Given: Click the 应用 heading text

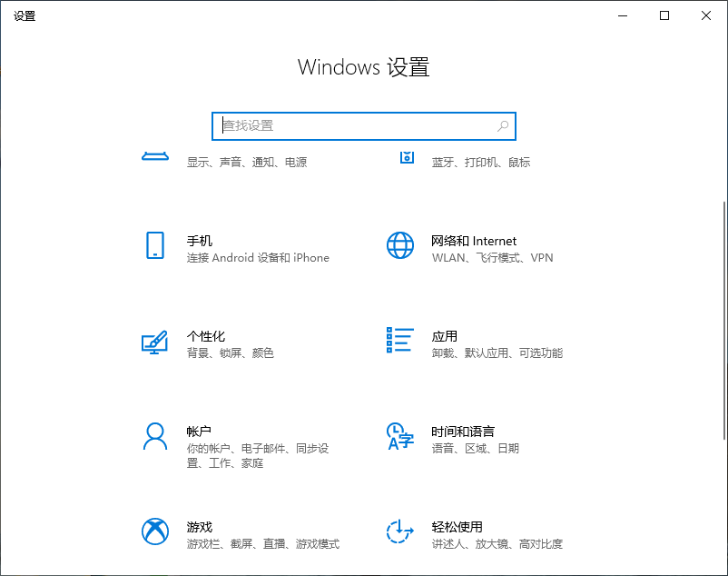Looking at the screenshot, I should [445, 336].
